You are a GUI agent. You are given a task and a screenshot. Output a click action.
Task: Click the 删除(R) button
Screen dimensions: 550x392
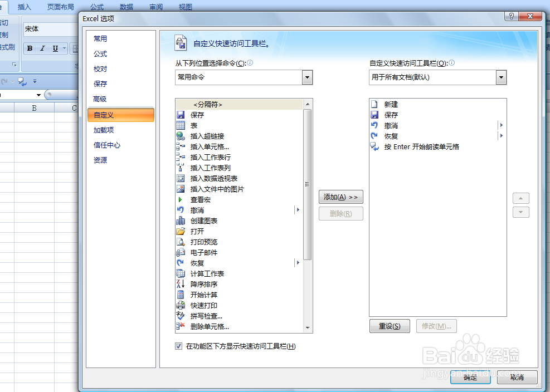(x=340, y=213)
